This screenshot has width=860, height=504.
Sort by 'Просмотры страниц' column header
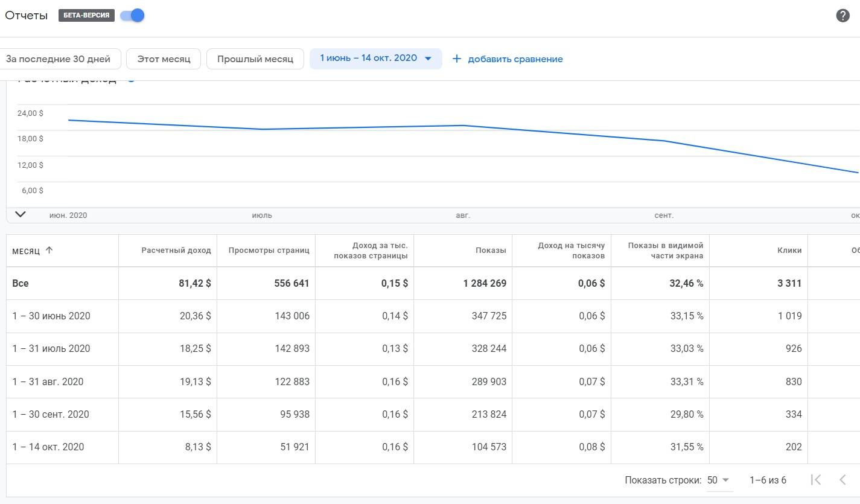point(269,250)
